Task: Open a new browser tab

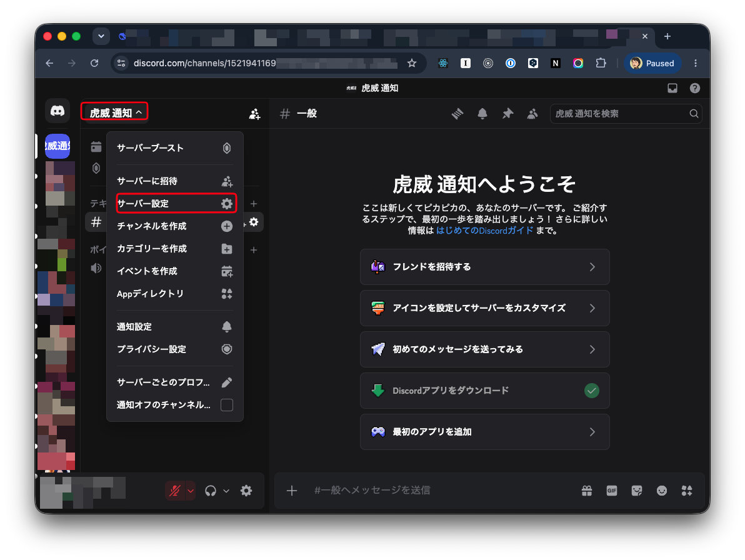Action: point(667,36)
